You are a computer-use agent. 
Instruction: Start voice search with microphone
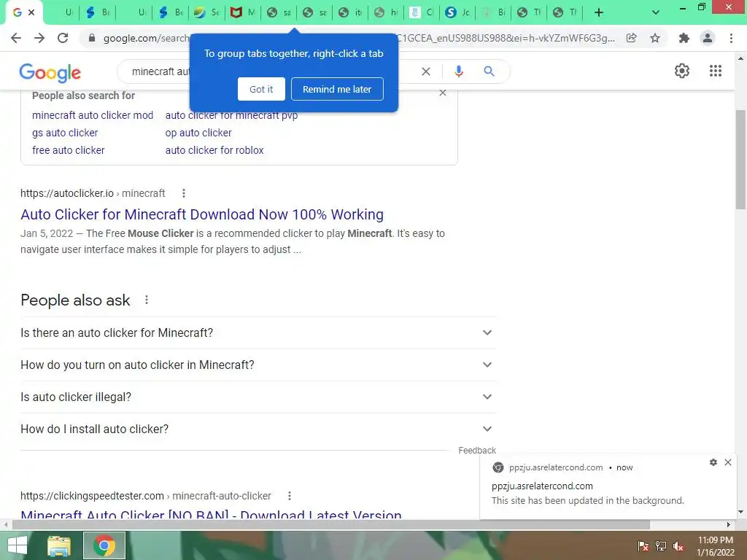458,71
